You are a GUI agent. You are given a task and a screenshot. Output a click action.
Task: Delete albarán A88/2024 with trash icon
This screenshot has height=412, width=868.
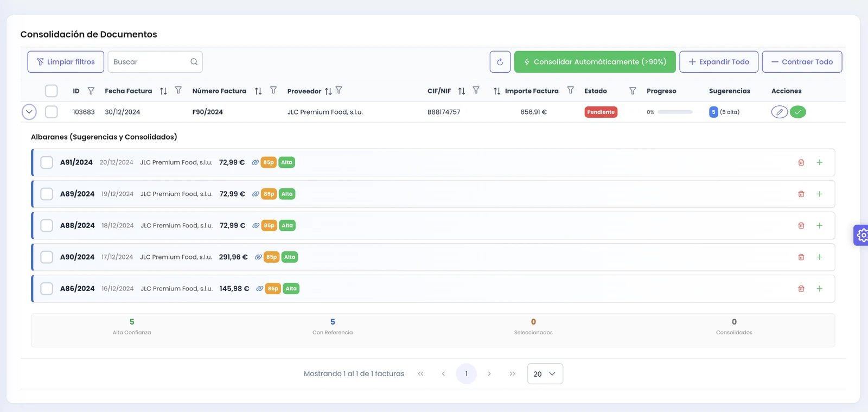tap(801, 225)
